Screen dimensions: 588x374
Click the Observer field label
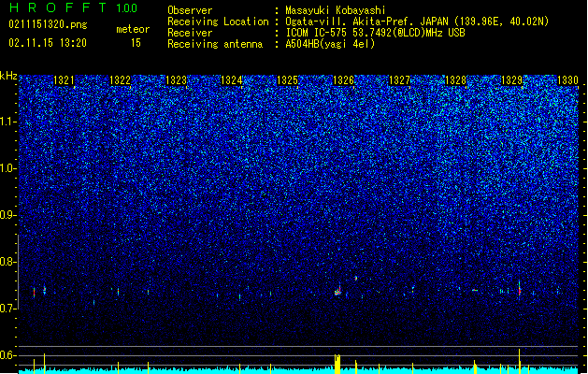point(190,10)
